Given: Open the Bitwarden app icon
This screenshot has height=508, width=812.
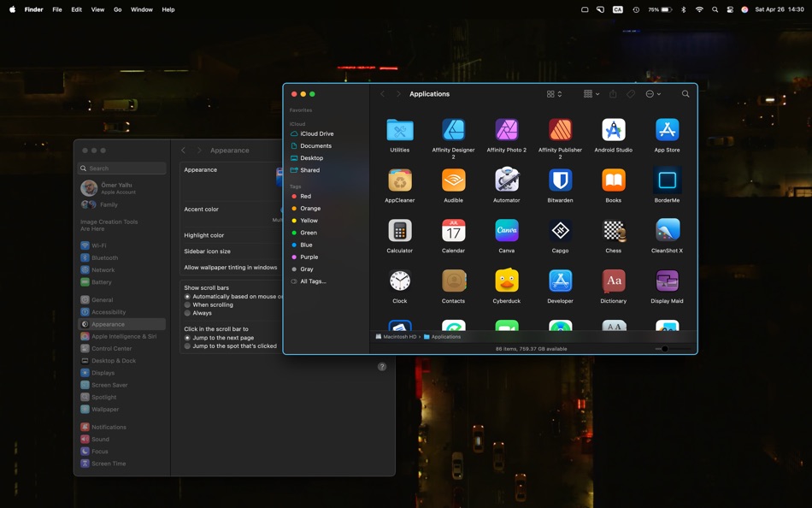Looking at the screenshot, I should tap(560, 180).
